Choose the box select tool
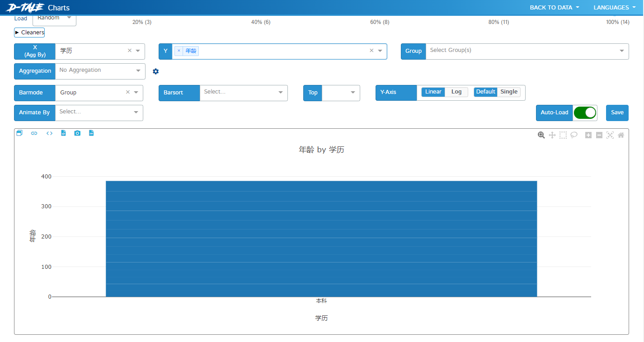Image resolution: width=644 pixels, height=342 pixels. [563, 135]
